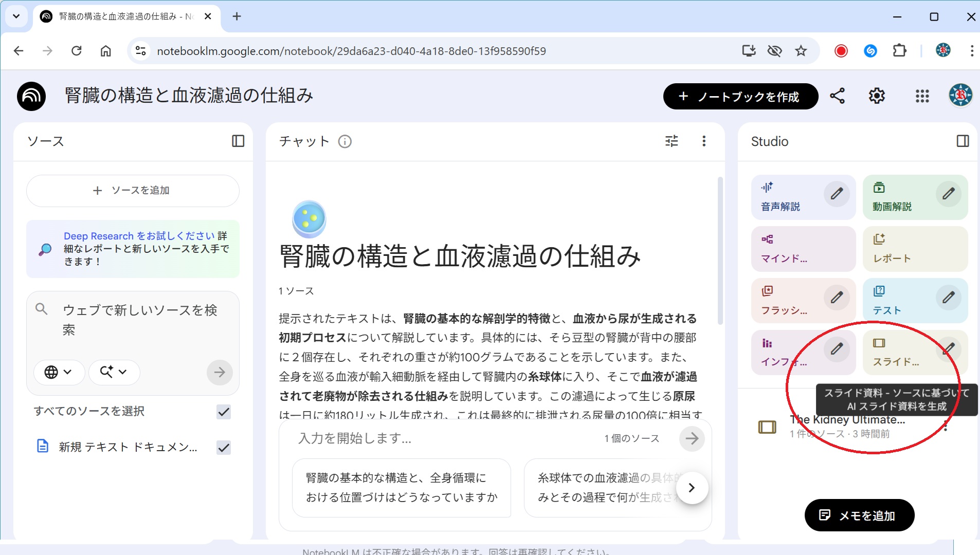
Task: Collapse the Studio panel
Action: [963, 141]
